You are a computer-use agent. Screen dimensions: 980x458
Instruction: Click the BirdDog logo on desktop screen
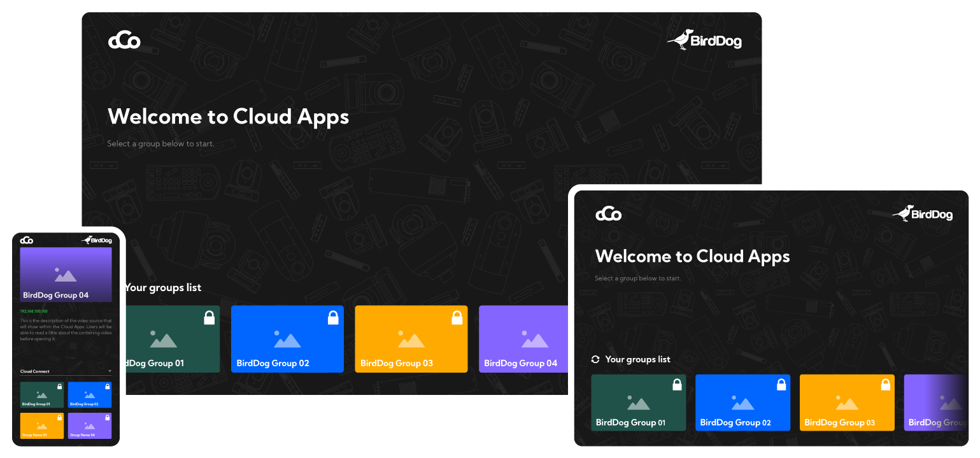pyautogui.click(x=704, y=39)
